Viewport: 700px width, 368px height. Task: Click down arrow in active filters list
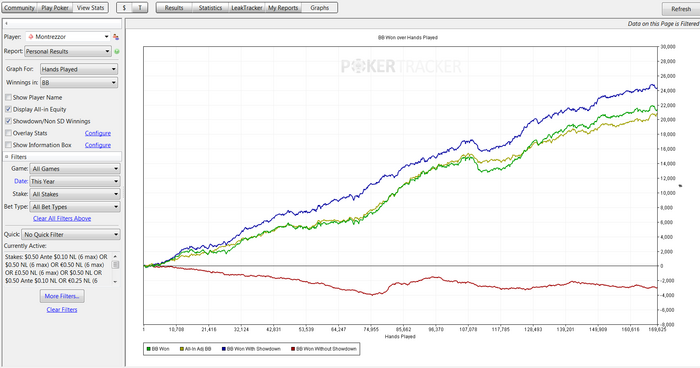[x=115, y=281]
